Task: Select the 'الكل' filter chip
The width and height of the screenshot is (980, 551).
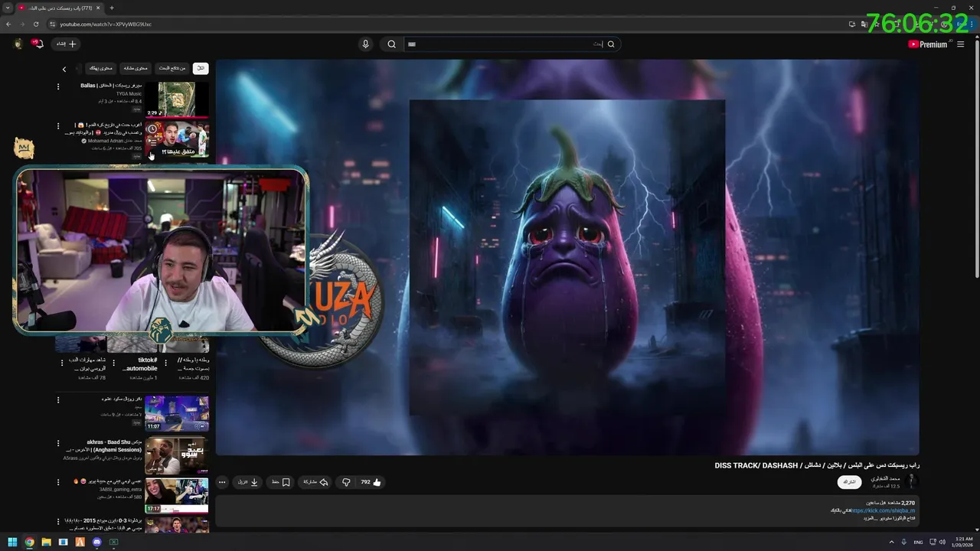Action: (201, 68)
